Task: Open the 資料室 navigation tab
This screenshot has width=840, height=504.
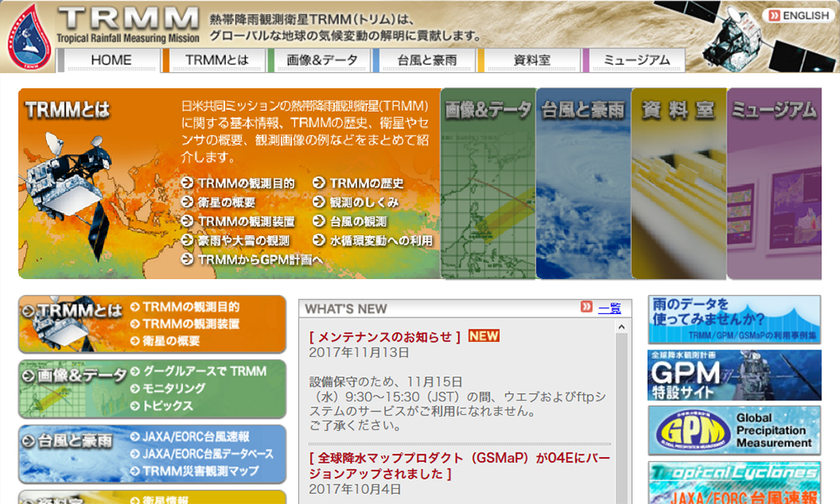Action: tap(530, 60)
